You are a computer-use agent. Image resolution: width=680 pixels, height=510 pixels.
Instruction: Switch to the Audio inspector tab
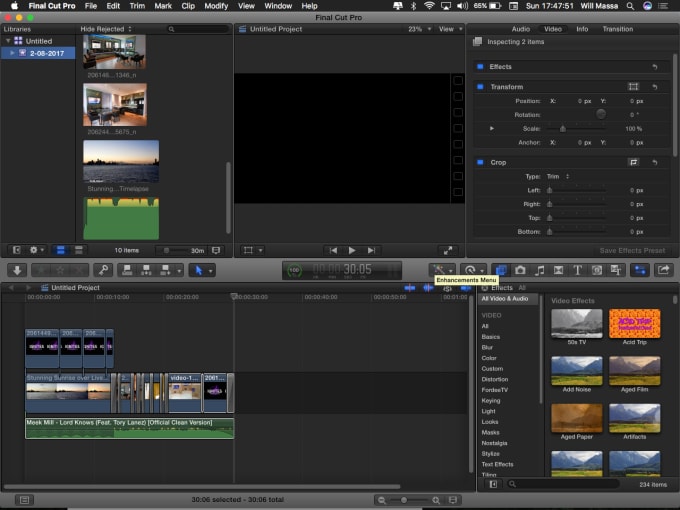click(520, 29)
